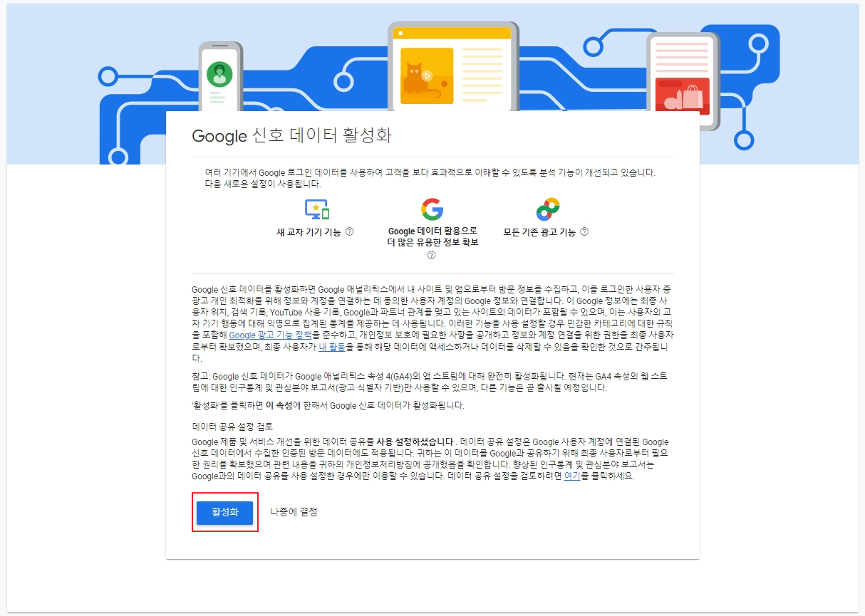
Task: Click the help icon beside 모든 기존 광고 기능
Action: [x=584, y=231]
